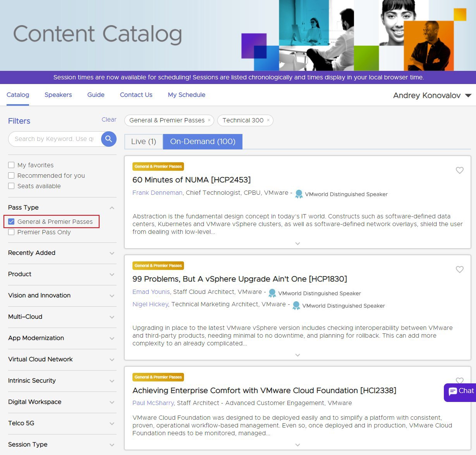
Task: Open Nigel Hickey speaker profile
Action: 150,304
